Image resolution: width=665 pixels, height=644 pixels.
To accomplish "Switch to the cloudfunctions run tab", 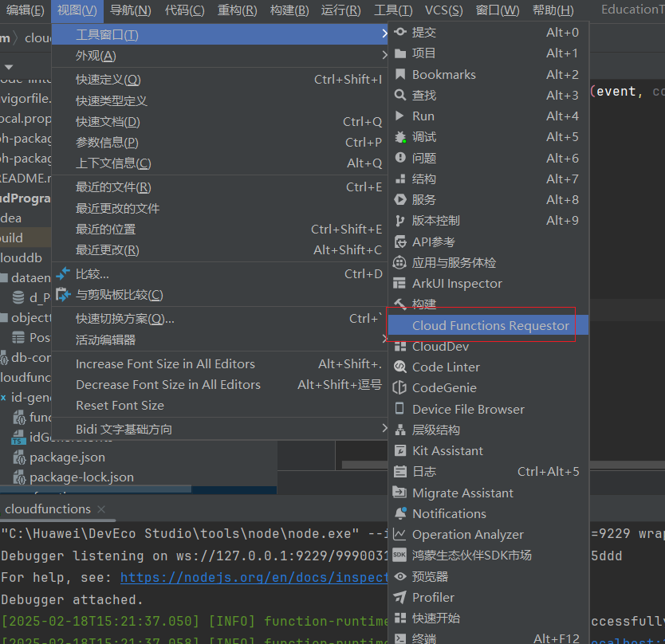I will 48,509.
